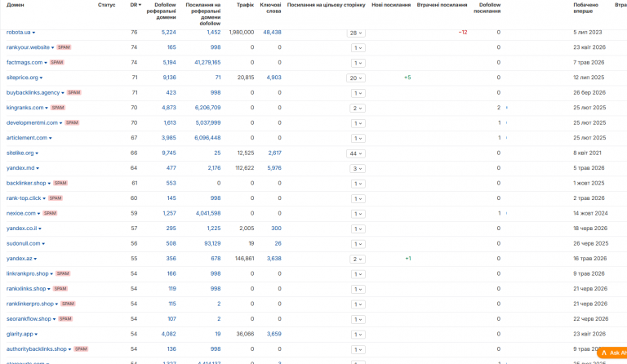Expand the caret next to kingranks.com

tap(47, 109)
